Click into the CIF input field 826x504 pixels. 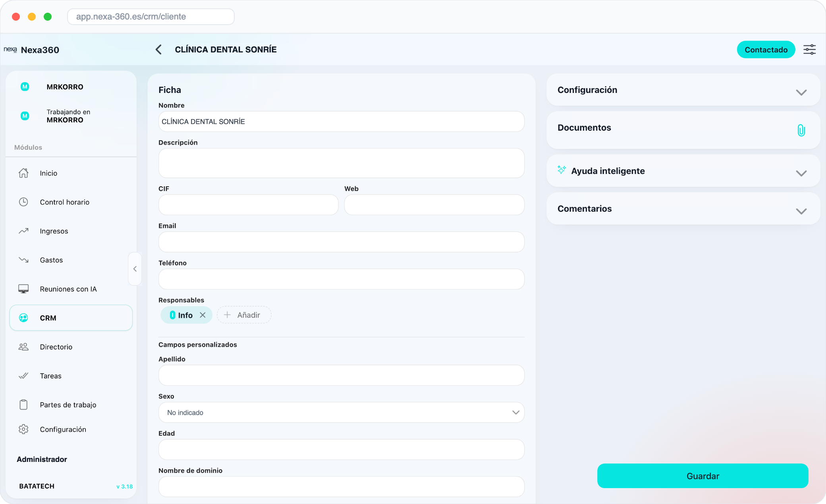pos(248,205)
